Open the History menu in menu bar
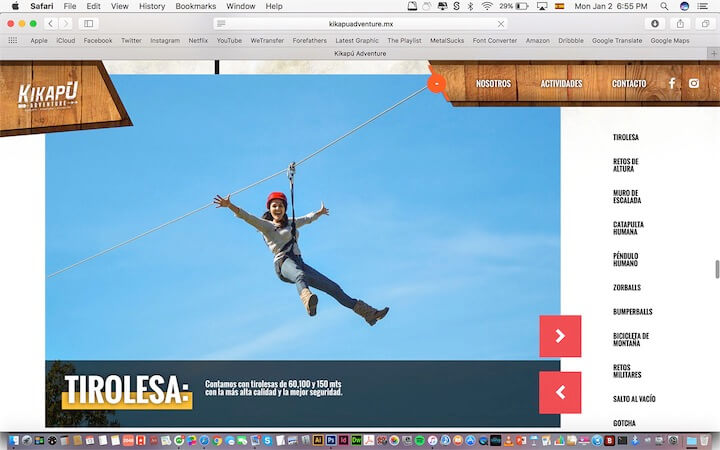The image size is (720, 450). (152, 6)
